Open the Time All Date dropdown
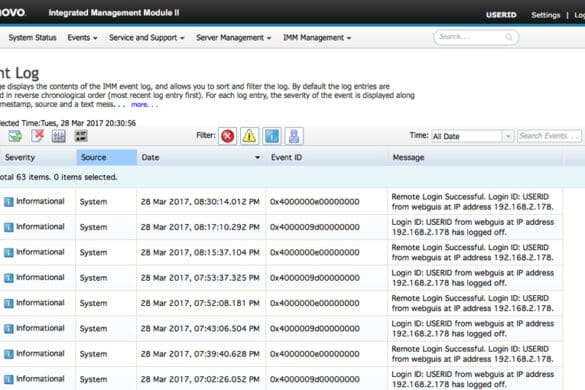Viewport: 585px width, 390px height. click(x=472, y=136)
